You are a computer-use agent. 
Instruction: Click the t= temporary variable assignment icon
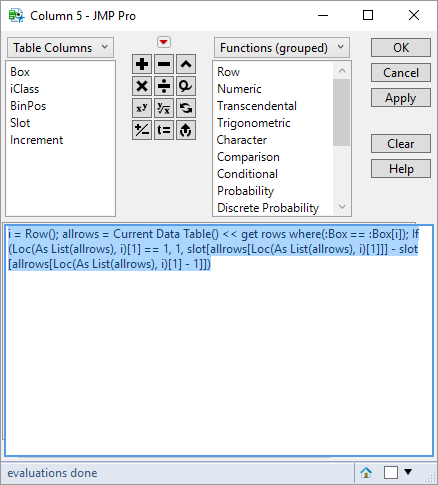[164, 130]
